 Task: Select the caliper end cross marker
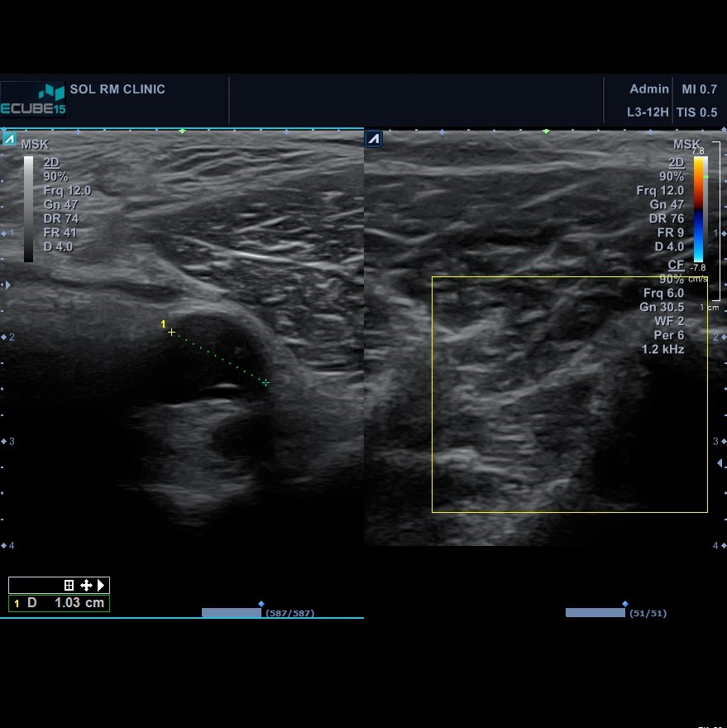(265, 382)
